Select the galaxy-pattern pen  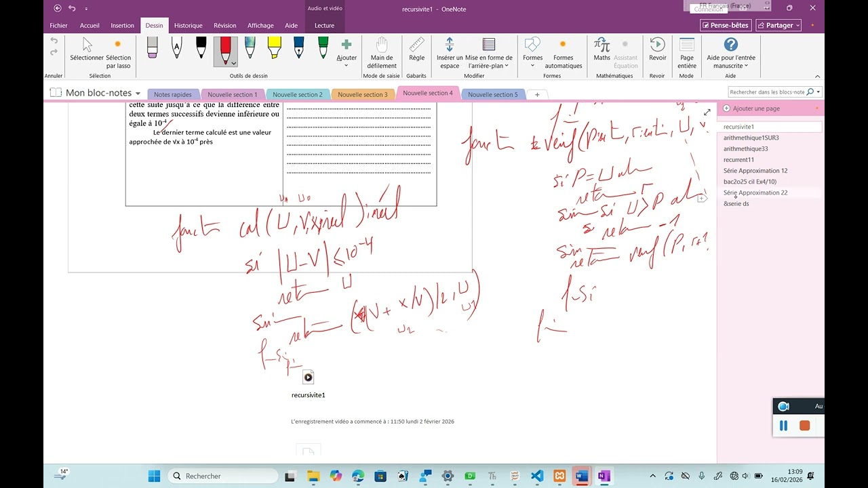click(250, 47)
